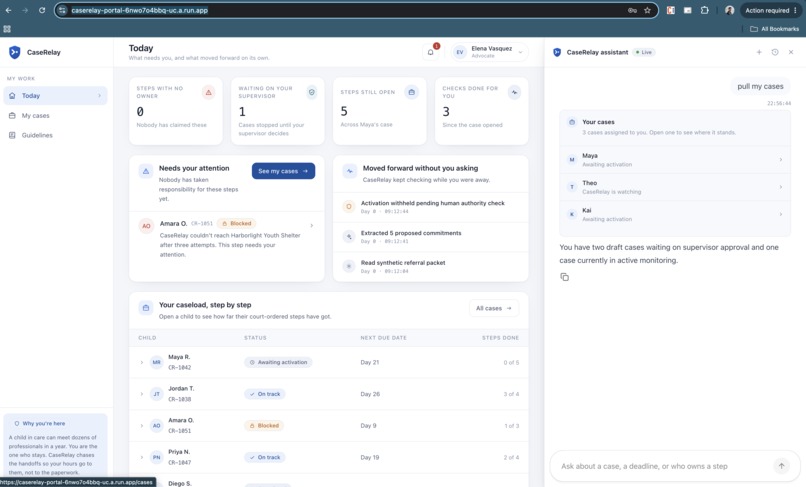This screenshot has height=487, width=806.
Task: Click the Awaiting activation status for Maya R.
Action: click(x=278, y=363)
